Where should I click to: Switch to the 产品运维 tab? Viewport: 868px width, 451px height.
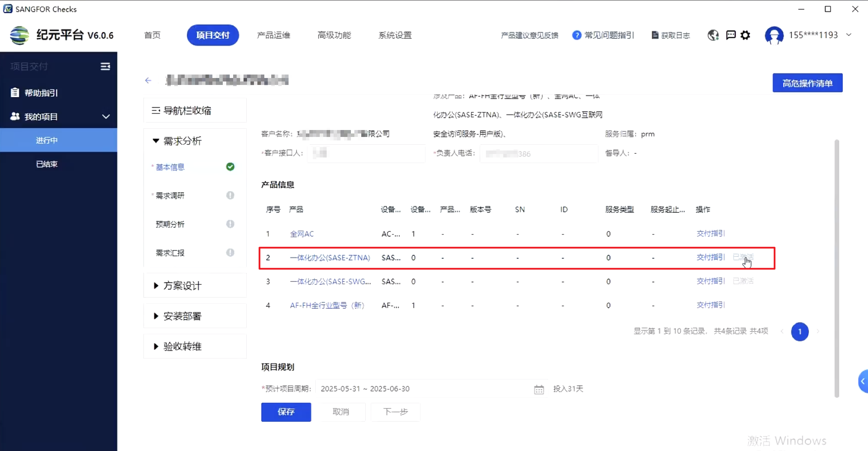click(x=273, y=35)
